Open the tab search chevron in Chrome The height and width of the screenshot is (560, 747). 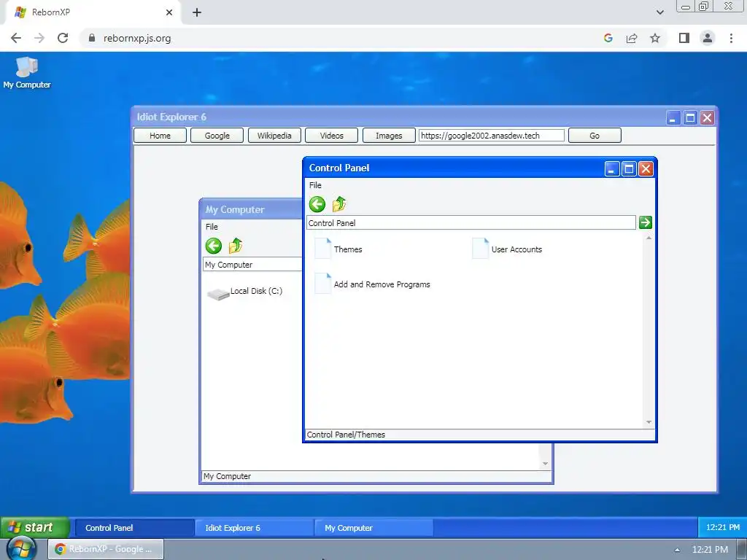click(x=659, y=12)
